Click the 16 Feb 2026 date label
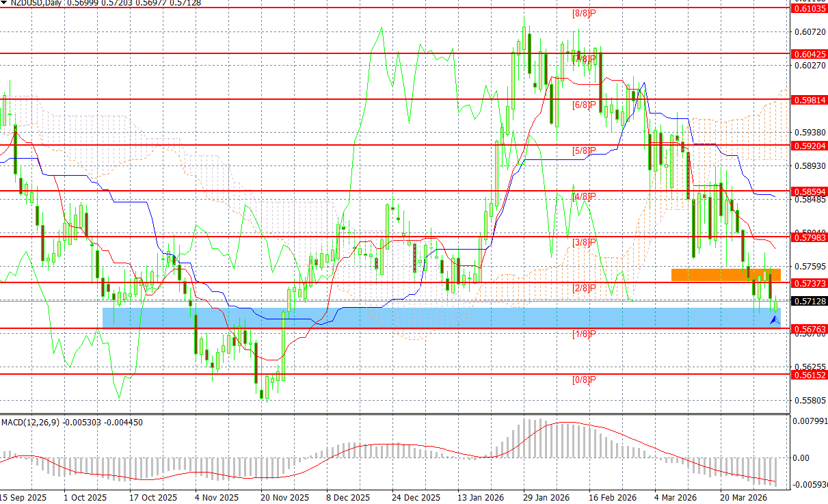Screen dimensions: 828x504 pyautogui.click(x=612, y=497)
